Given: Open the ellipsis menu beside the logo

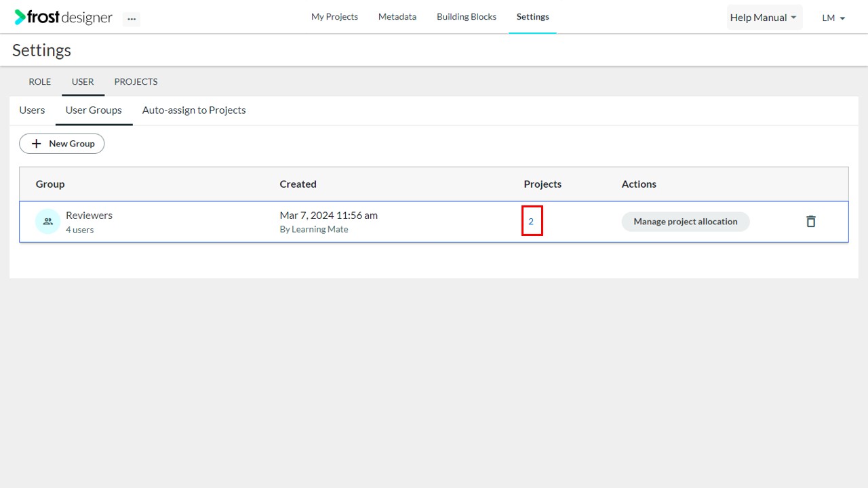Looking at the screenshot, I should [x=132, y=19].
